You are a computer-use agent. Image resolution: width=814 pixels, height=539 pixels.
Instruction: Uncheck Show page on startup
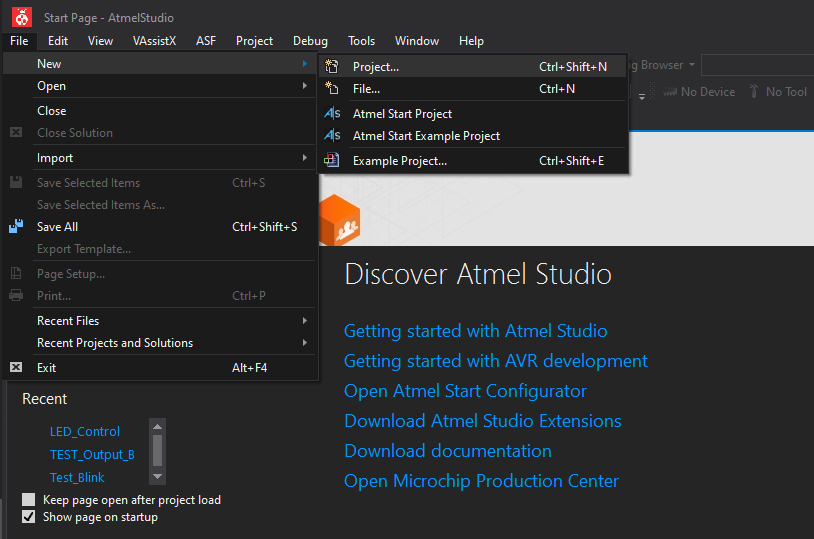[29, 517]
